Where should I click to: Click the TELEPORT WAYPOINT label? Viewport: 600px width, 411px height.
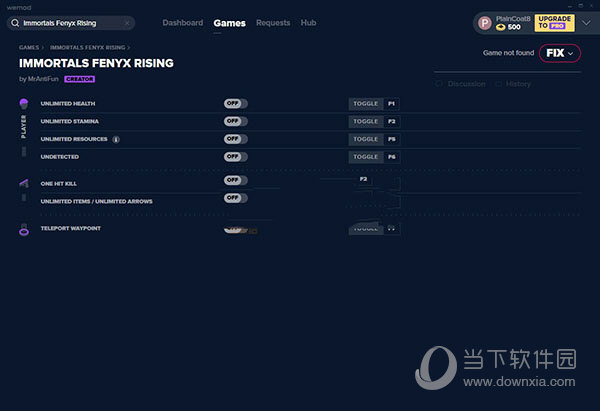tap(71, 228)
